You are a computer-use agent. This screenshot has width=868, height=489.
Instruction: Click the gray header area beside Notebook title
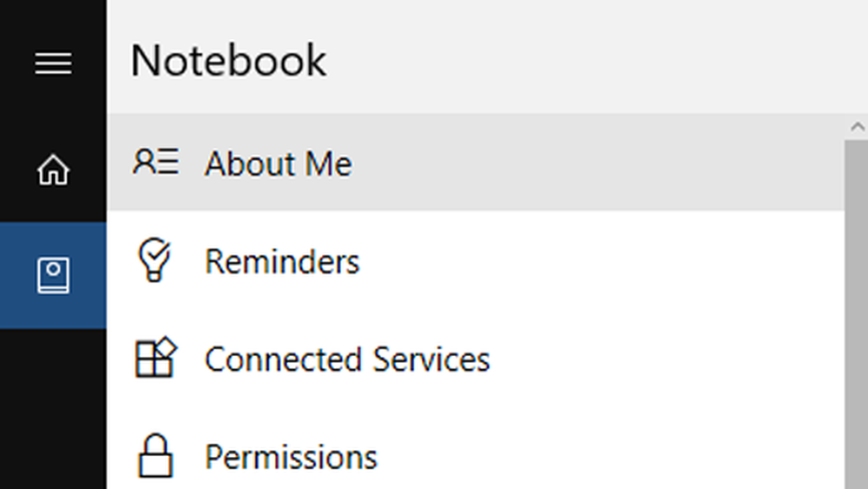click(598, 57)
